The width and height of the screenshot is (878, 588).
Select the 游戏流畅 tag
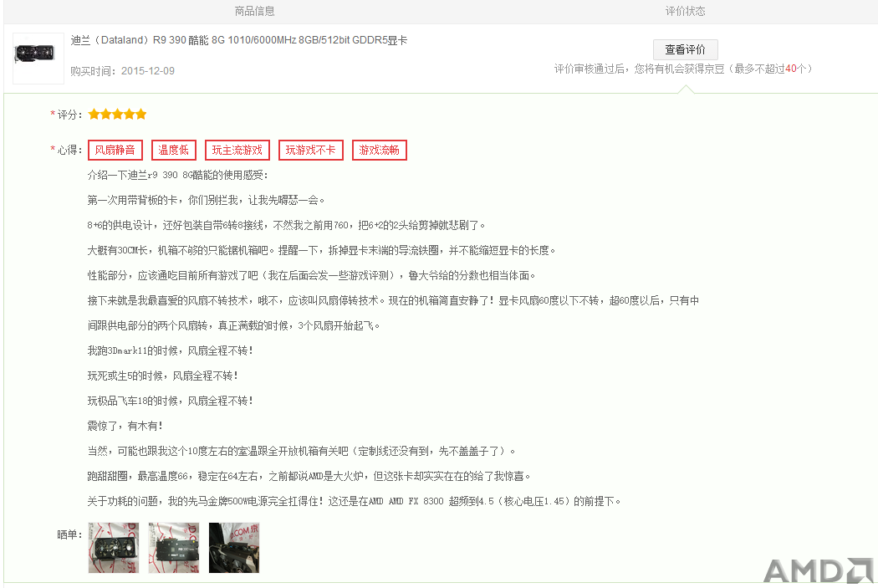pos(379,150)
